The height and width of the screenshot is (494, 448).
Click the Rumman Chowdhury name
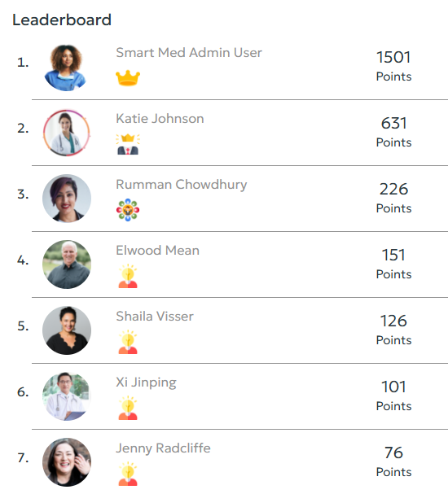(182, 185)
